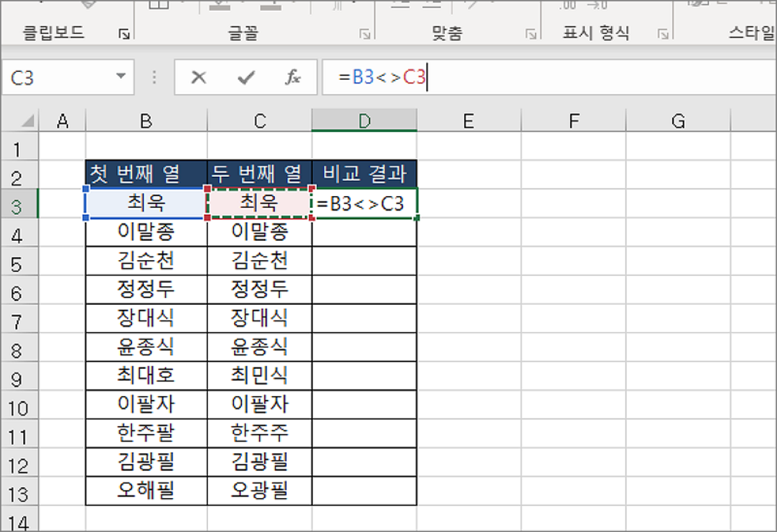Select column A header
The image size is (777, 532).
click(62, 121)
